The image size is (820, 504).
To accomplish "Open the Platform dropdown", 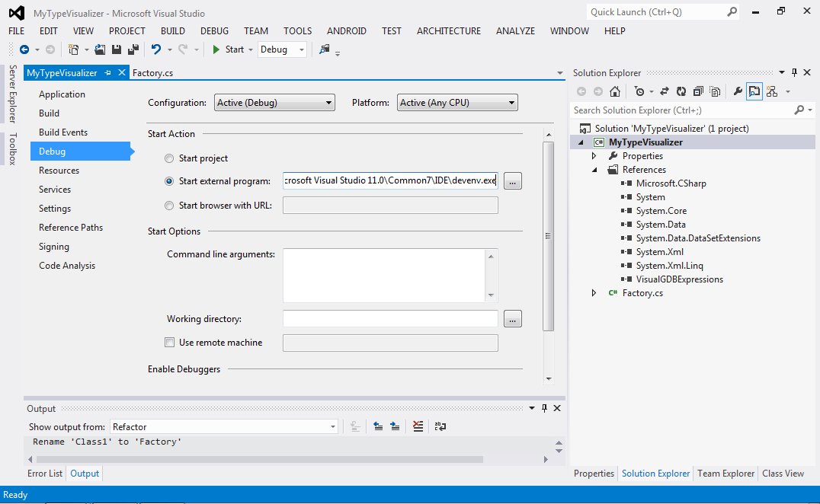I will [457, 103].
